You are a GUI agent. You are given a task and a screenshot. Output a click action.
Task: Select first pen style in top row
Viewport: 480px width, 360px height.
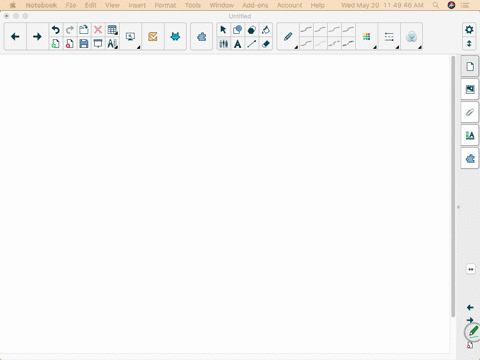tap(306, 30)
